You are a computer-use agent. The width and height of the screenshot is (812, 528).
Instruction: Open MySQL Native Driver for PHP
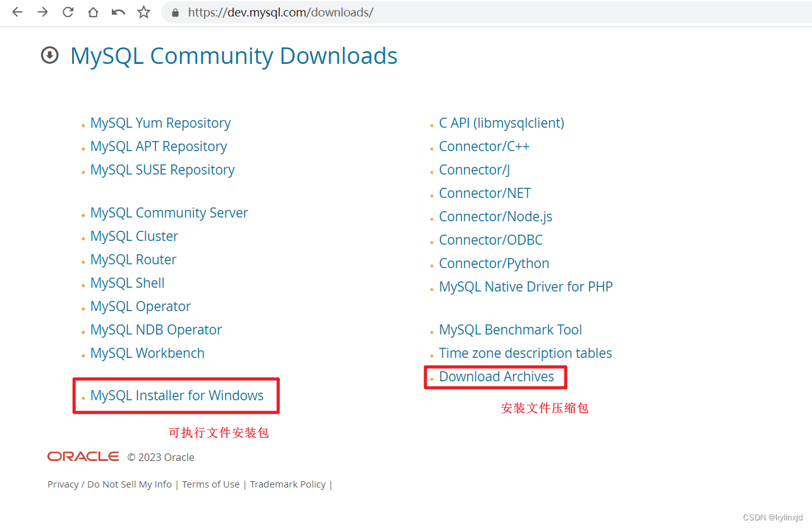[526, 286]
